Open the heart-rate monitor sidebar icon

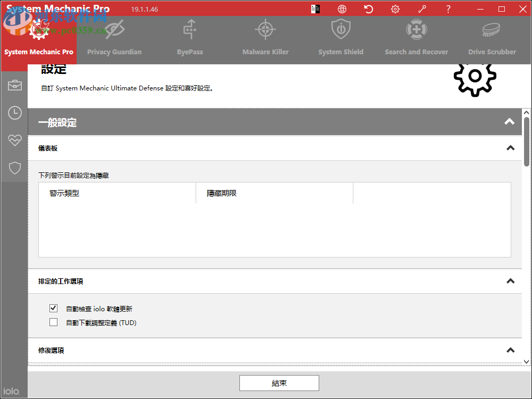click(x=14, y=140)
